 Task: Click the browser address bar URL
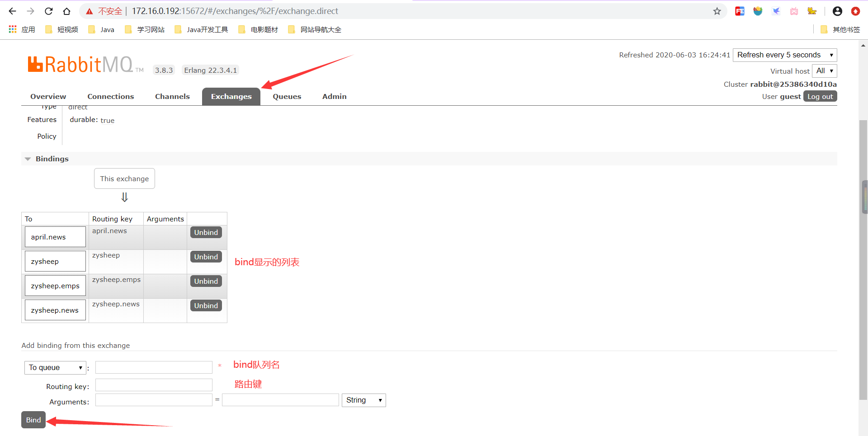235,11
